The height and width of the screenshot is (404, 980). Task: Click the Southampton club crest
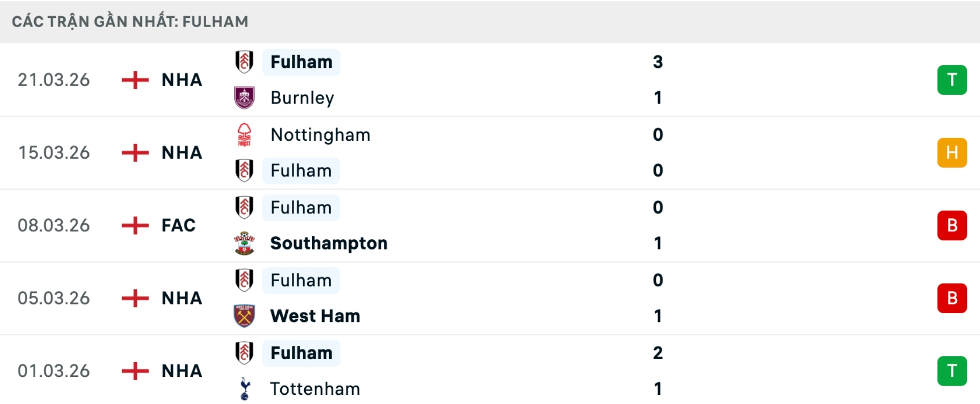pyautogui.click(x=244, y=243)
